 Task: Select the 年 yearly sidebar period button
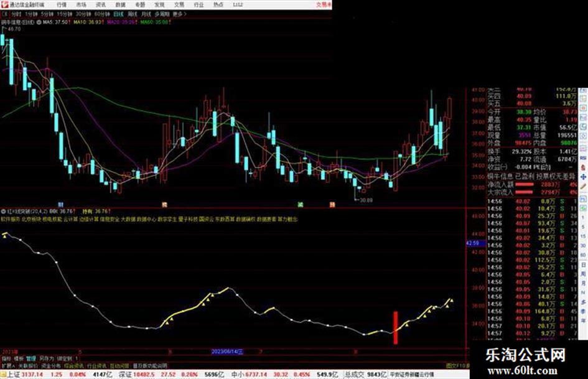583,321
